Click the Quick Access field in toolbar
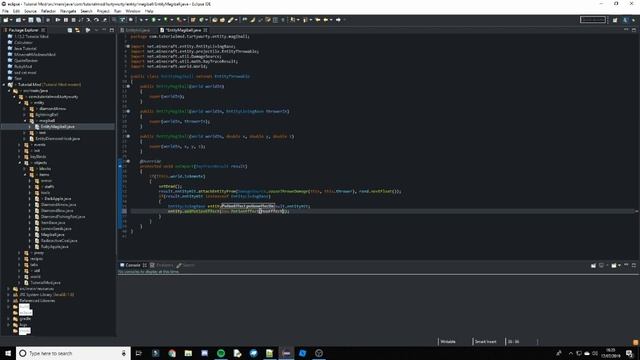The height and width of the screenshot is (360, 640). (x=593, y=20)
